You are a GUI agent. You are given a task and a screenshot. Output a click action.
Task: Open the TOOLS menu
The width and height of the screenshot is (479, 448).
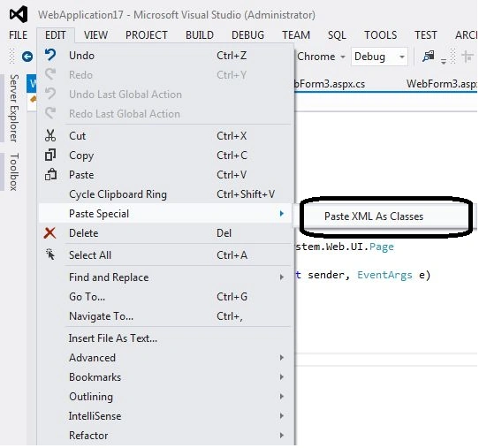(380, 35)
